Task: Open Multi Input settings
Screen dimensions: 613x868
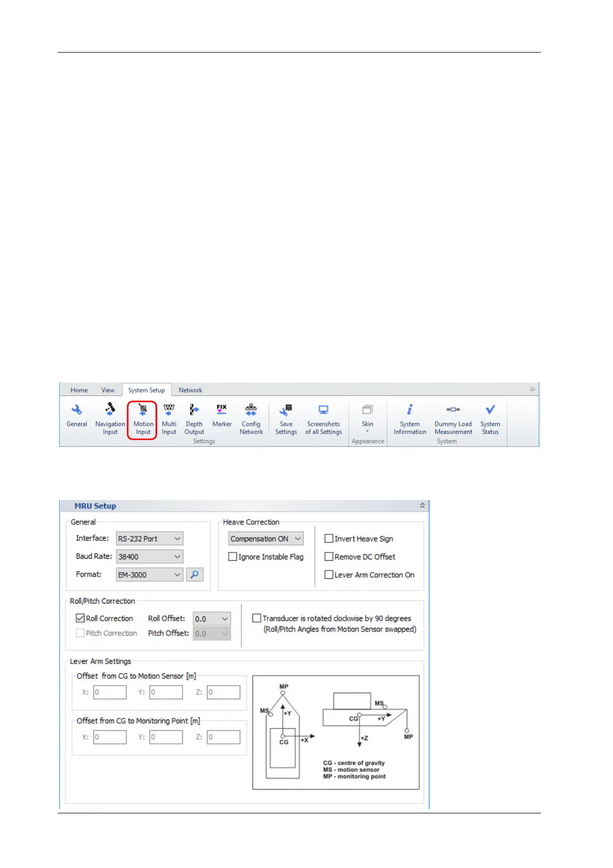Action: [169, 419]
